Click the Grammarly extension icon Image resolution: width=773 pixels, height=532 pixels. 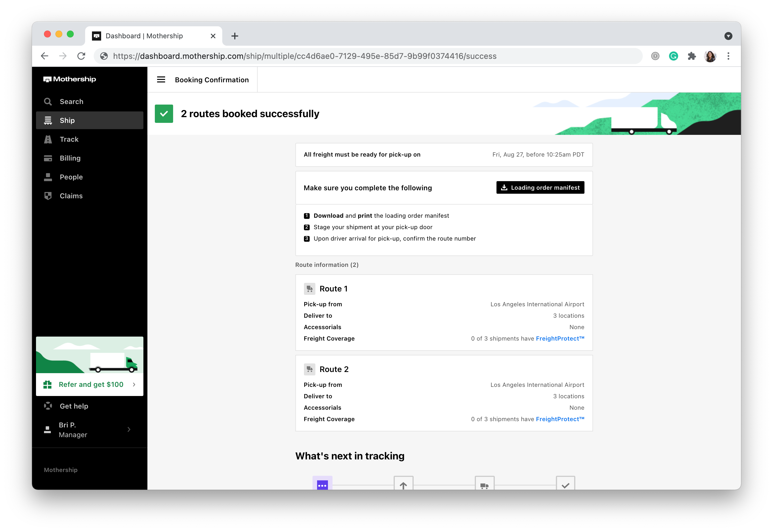[x=673, y=56]
